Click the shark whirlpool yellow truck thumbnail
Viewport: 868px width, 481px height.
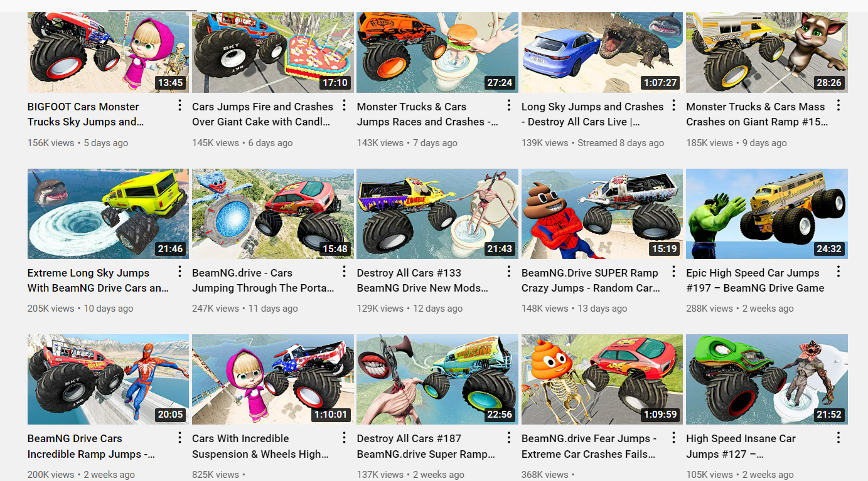[108, 214]
